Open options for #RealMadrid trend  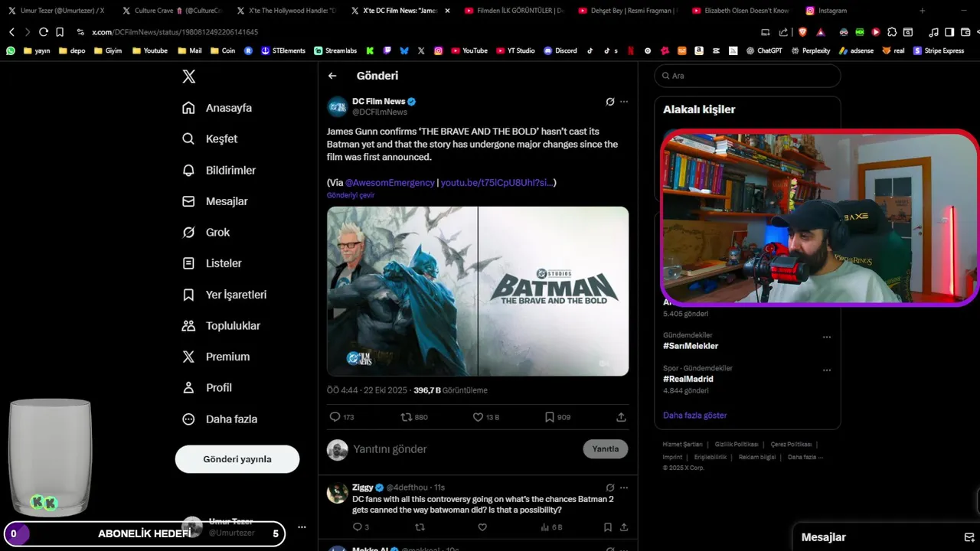click(x=827, y=370)
